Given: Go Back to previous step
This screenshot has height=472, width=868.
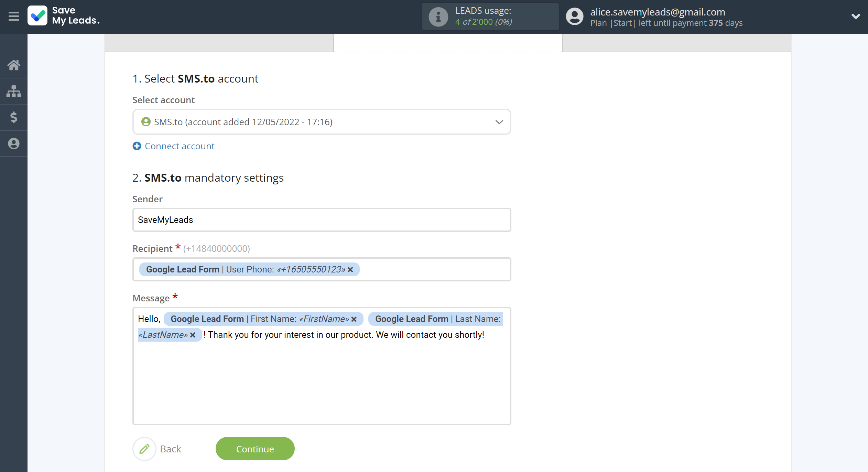Looking at the screenshot, I should (x=171, y=449).
